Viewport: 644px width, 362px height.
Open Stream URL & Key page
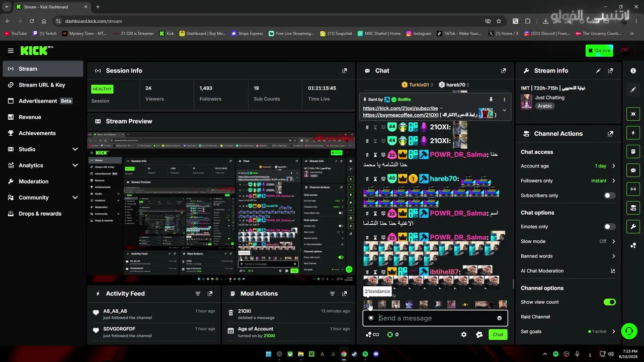(43, 85)
